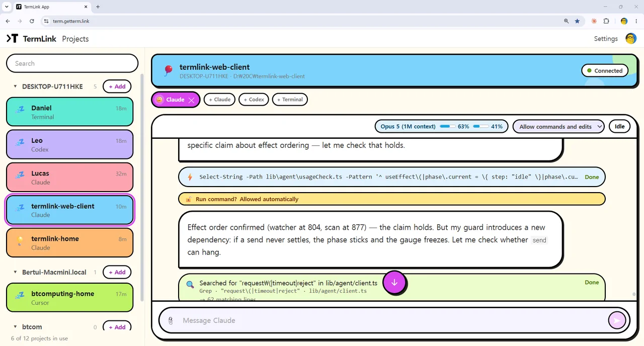Add a new Codex session tab
The width and height of the screenshot is (644, 346).
click(x=254, y=100)
